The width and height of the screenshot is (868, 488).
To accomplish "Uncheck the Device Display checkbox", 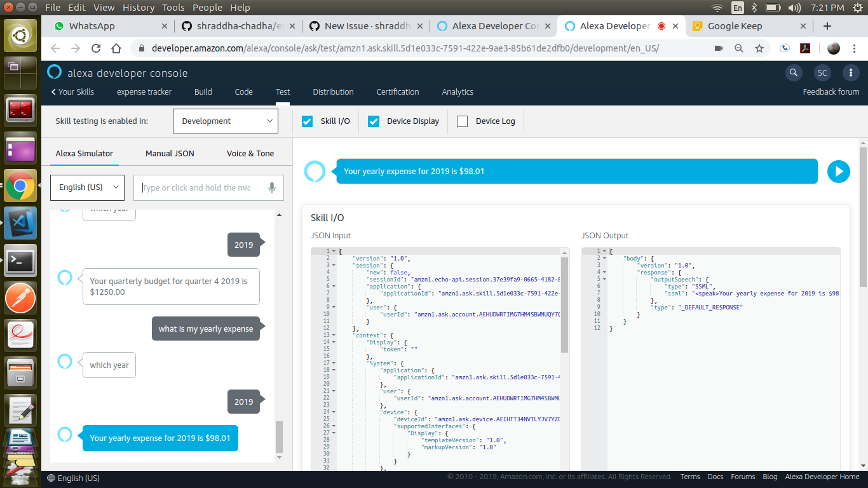I will (x=374, y=121).
